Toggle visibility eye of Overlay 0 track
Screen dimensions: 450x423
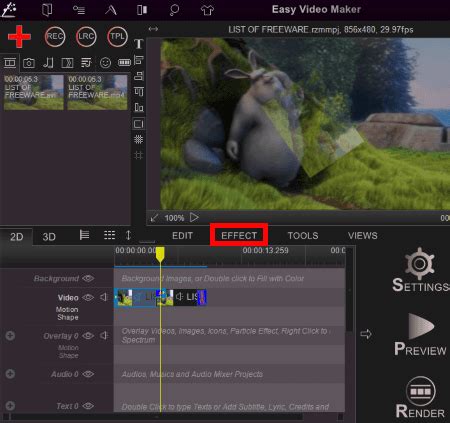tap(88, 336)
